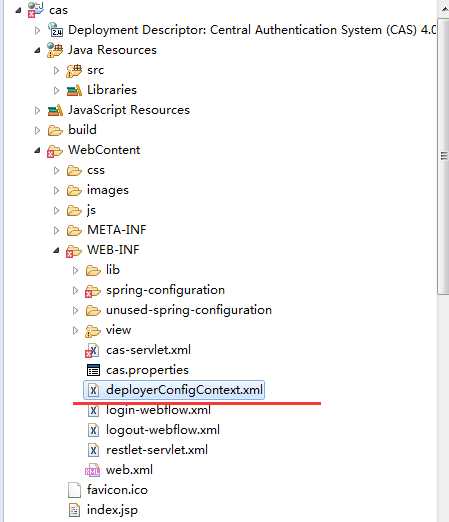Screen dimensions: 449x522
Task: Click the vertical scrollbar thumb
Action: coord(443,156)
